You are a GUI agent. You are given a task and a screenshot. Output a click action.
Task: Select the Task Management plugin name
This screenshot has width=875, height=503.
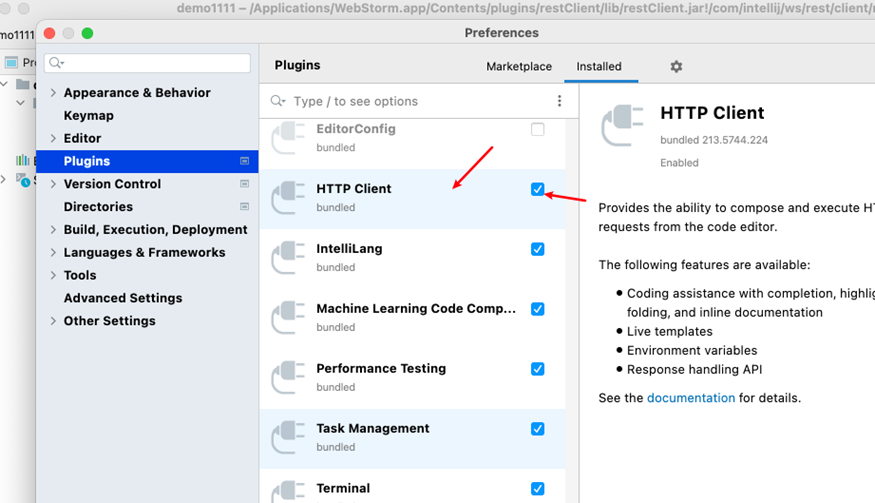[373, 428]
